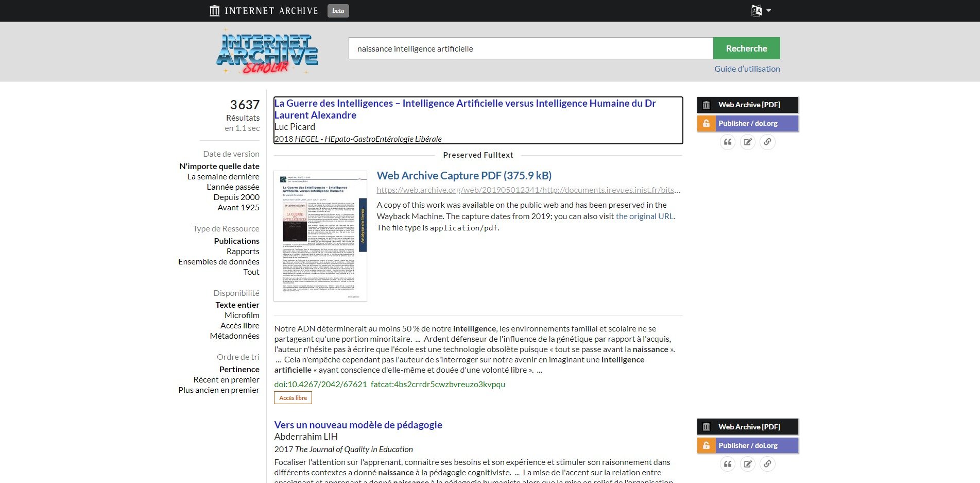
Task: Open Guide d'utilisation link
Action: coord(747,69)
